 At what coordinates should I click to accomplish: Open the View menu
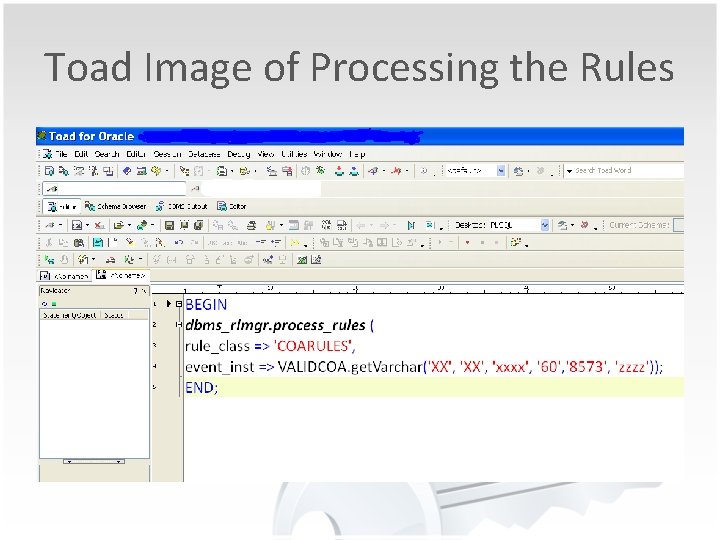point(265,154)
